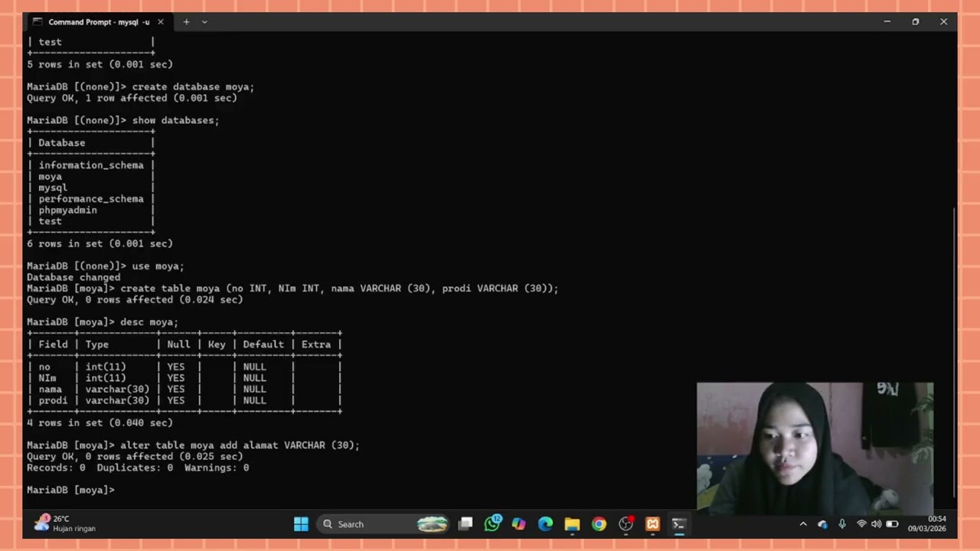
Task: Open File Explorer from taskbar
Action: click(x=572, y=524)
